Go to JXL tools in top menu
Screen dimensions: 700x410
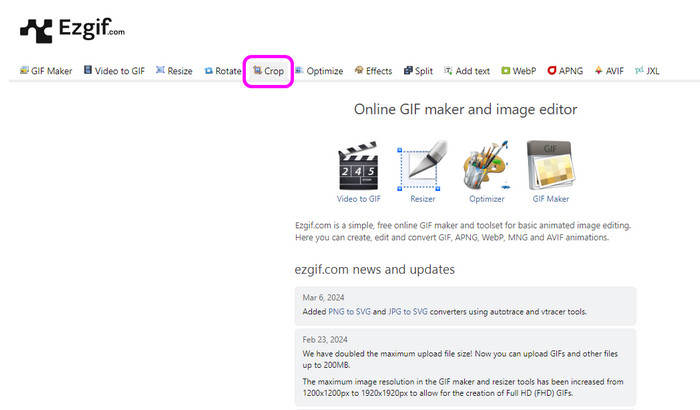[647, 71]
